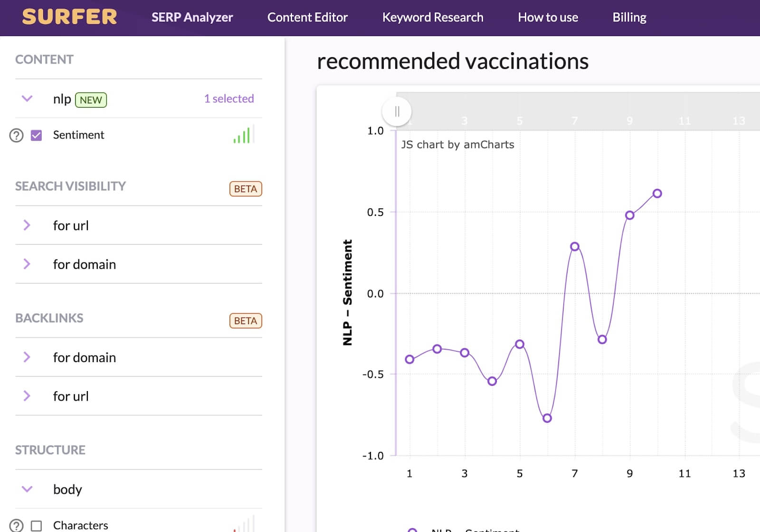Uncheck the Sentiment checkbox

point(36,135)
